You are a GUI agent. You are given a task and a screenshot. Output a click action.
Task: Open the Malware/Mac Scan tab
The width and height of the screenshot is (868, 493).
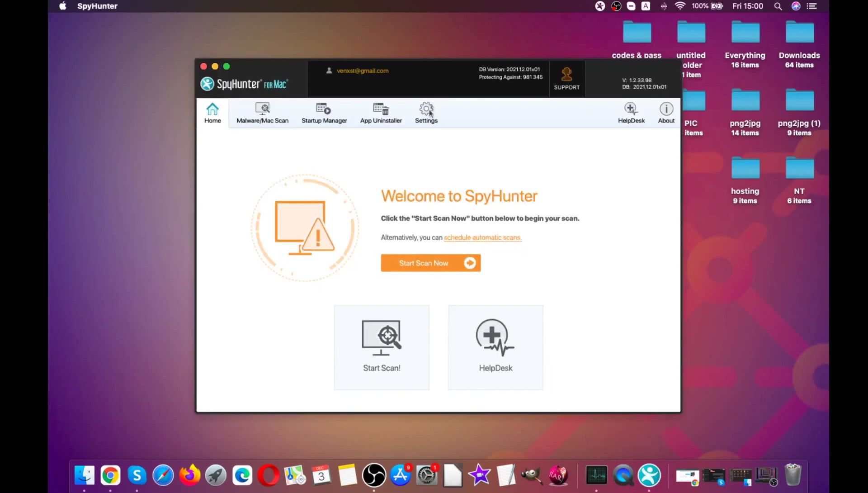point(262,113)
